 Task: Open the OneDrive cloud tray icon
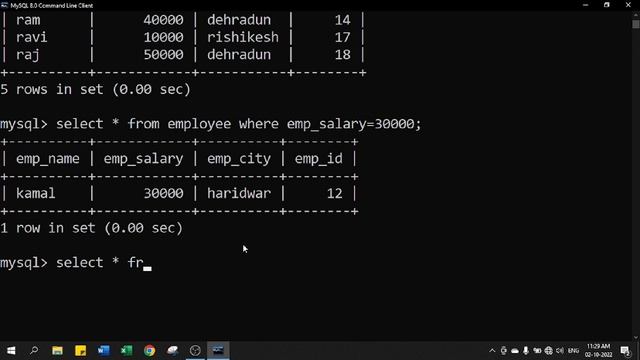click(x=515, y=351)
